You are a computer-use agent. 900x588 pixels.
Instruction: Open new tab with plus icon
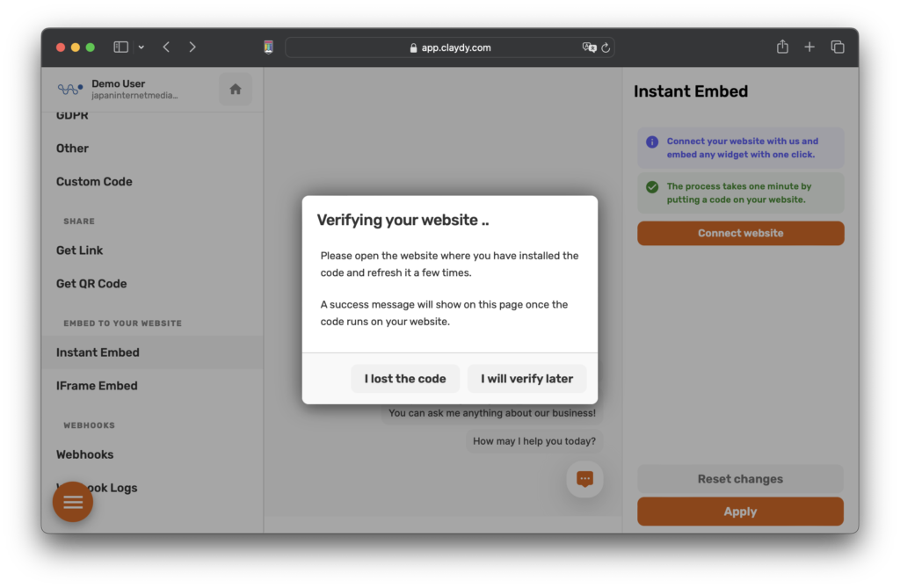pos(809,47)
